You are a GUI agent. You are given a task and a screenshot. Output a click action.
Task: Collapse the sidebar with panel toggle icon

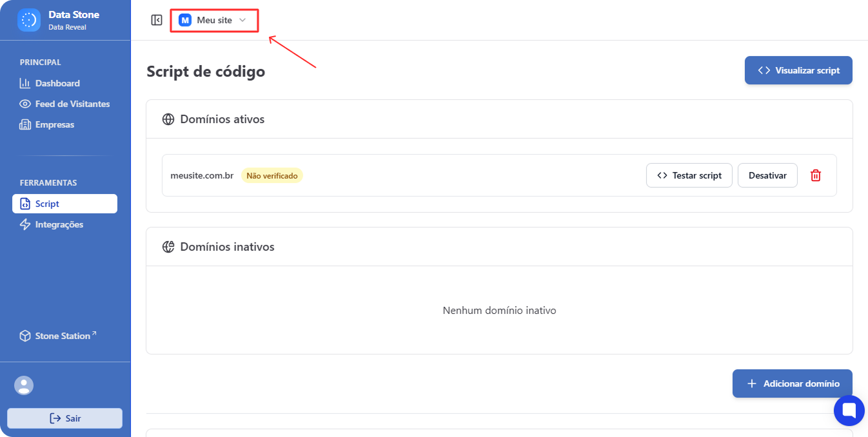click(157, 20)
